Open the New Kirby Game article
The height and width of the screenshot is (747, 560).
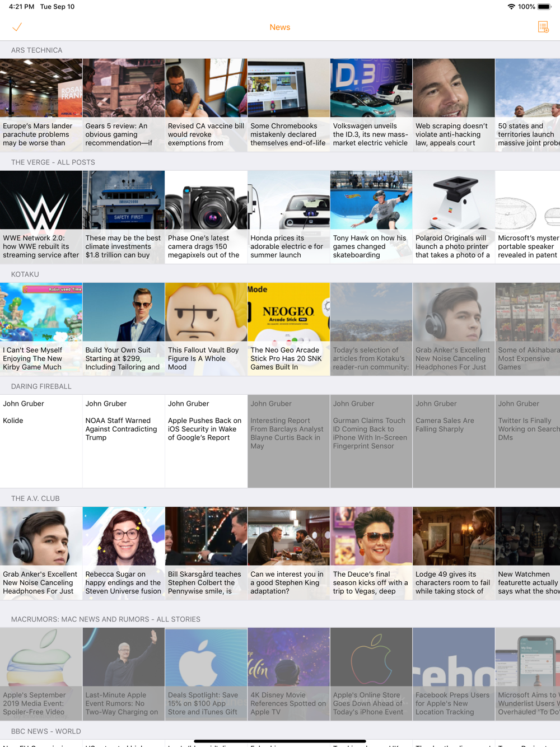41,329
